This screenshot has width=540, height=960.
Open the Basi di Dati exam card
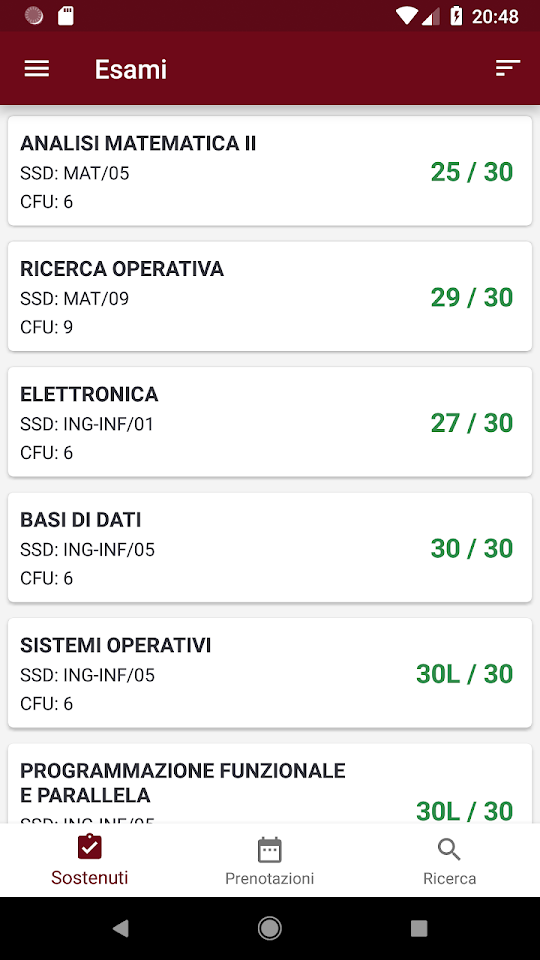coord(269,547)
